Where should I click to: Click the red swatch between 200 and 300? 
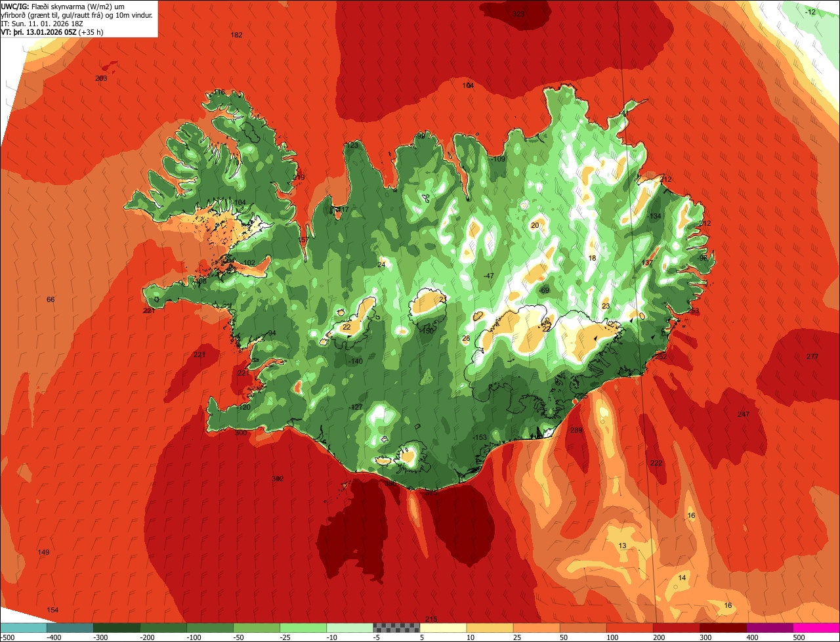pos(677,628)
